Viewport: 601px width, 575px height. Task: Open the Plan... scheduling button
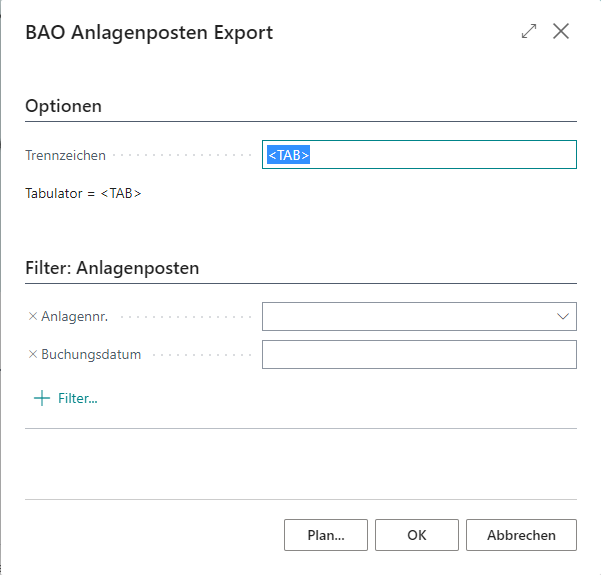[326, 535]
